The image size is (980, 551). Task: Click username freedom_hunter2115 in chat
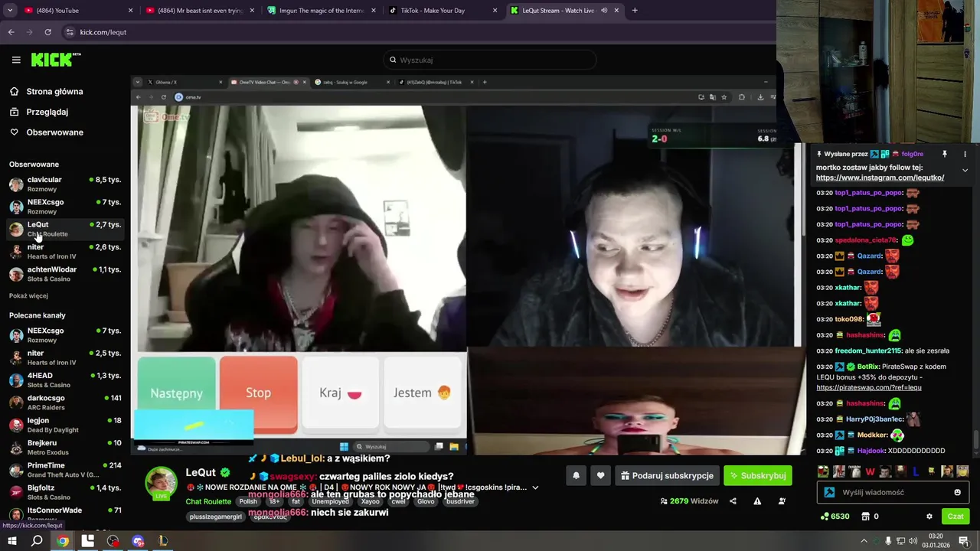pos(868,350)
